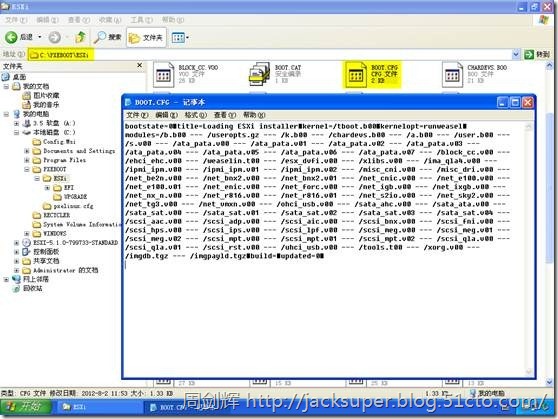Select Control Panel (控制面板) icon

click(27, 252)
